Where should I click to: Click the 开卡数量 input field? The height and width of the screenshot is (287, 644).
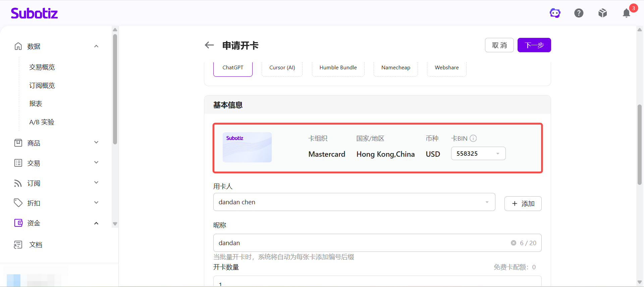377,281
